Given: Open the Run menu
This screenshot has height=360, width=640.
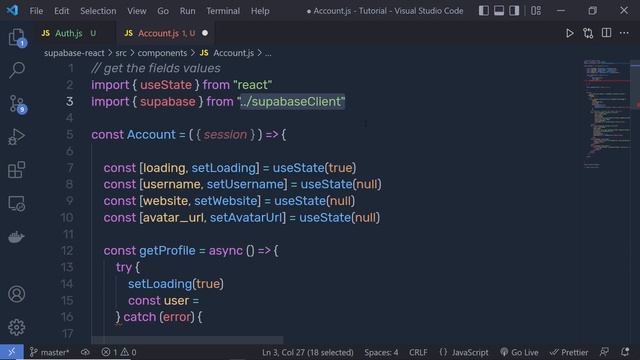Looking at the screenshot, I should click(187, 11).
